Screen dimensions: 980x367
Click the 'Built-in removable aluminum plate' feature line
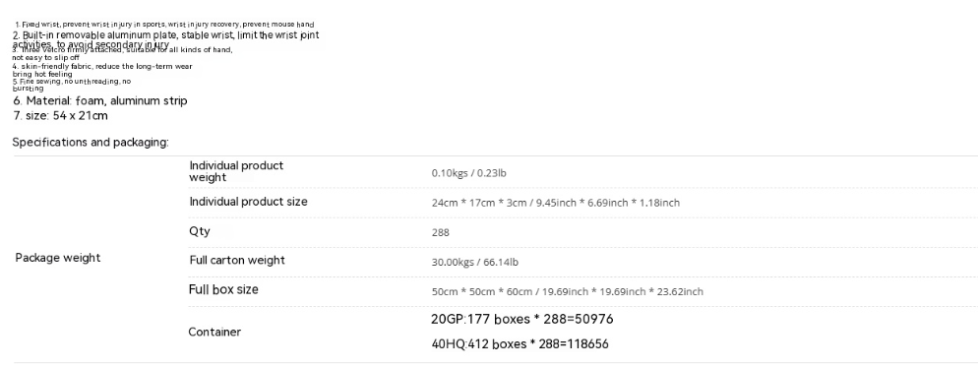165,39
